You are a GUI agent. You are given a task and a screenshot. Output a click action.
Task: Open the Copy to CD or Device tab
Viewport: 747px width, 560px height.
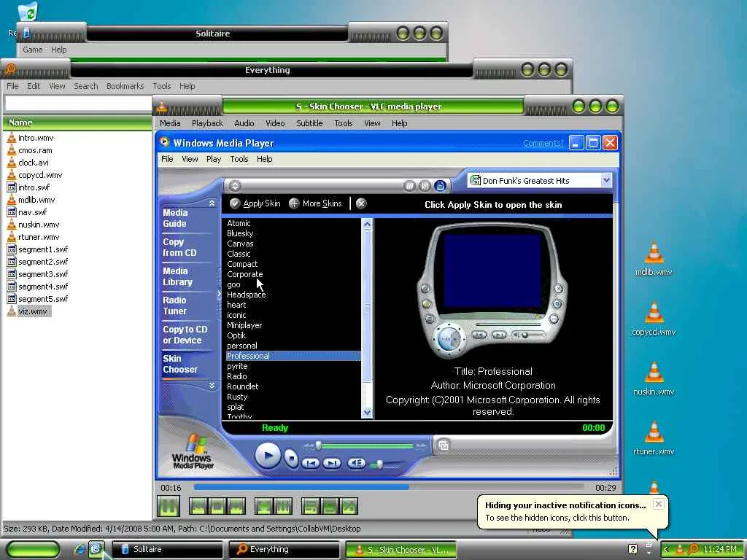tap(185, 335)
